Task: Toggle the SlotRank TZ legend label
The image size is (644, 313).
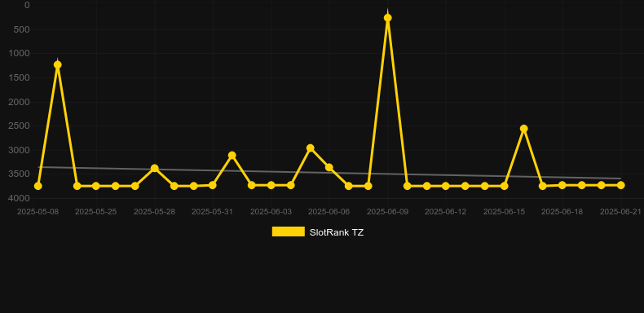Action: (337, 232)
